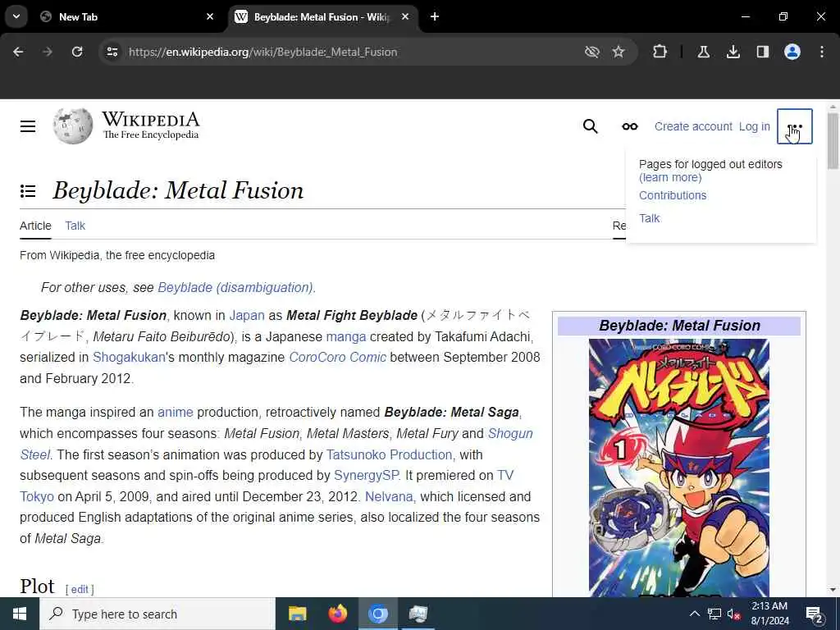Open the Nelvana link

389,496
